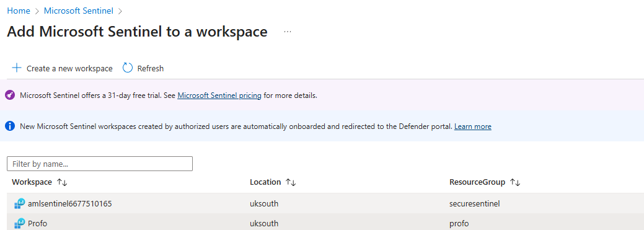Click the Location column header
This screenshot has height=230, width=644.
click(265, 182)
